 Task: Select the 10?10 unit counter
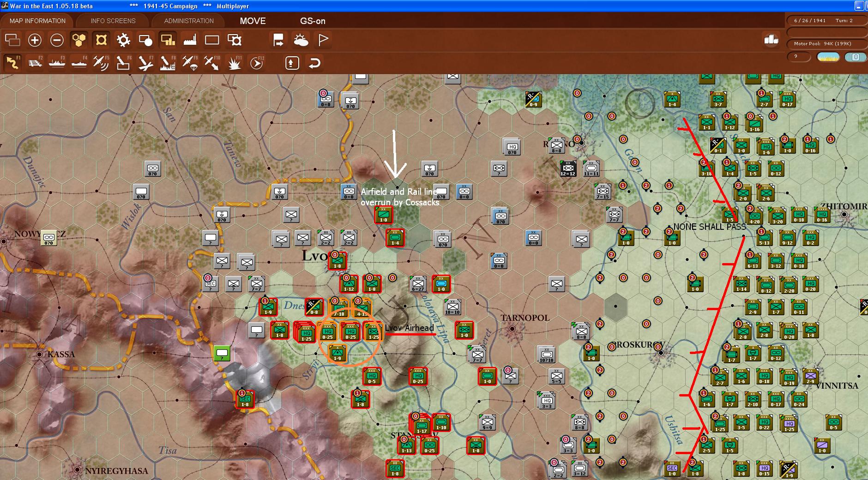click(x=546, y=354)
